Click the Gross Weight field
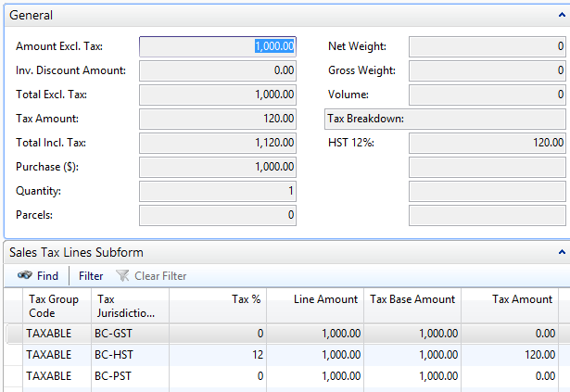Screen dimensions: 570x392 (x=488, y=70)
